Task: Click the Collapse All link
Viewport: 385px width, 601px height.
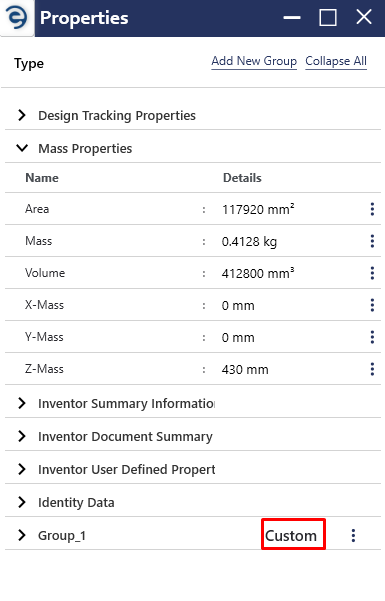Action: click(336, 61)
